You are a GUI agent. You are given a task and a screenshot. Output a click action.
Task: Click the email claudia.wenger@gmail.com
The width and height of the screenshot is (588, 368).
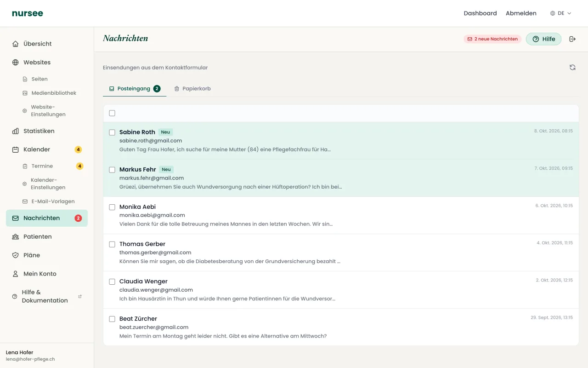[x=156, y=290]
